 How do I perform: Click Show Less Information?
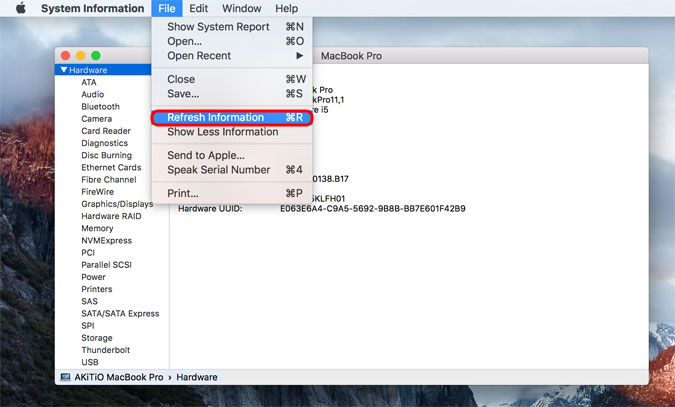point(222,132)
